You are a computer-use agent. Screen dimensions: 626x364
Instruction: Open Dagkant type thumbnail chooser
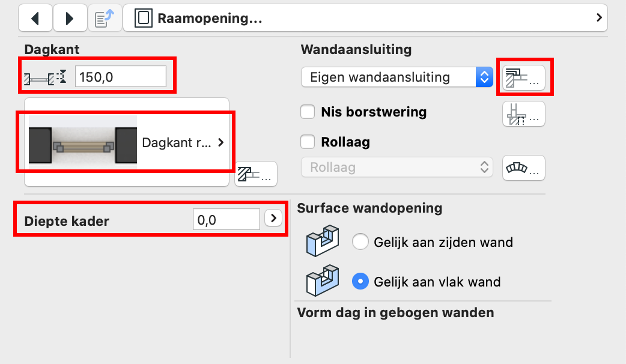point(127,142)
